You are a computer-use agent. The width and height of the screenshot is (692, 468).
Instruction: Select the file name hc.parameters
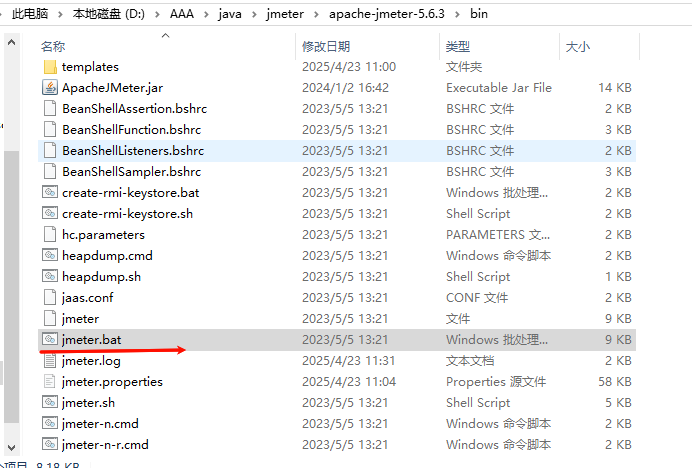(x=103, y=235)
